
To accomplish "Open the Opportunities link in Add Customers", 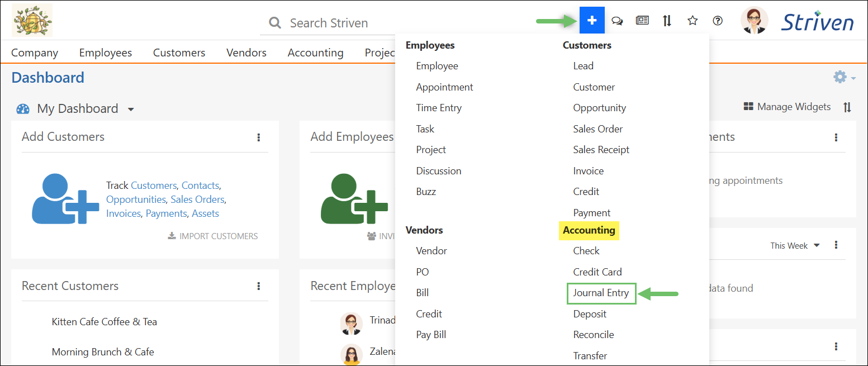I will tap(136, 199).
